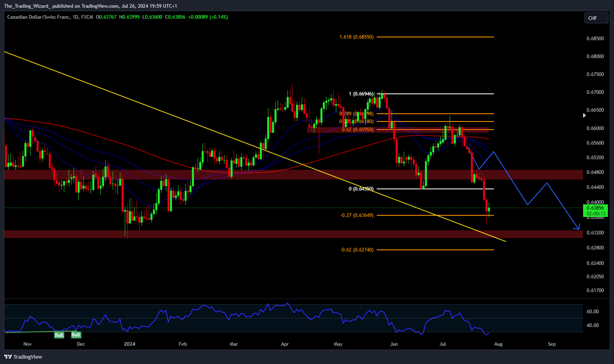This screenshot has width=614, height=364.
Task: Select the 1 (0.66946) Fibonacci label
Action: pyautogui.click(x=361, y=94)
